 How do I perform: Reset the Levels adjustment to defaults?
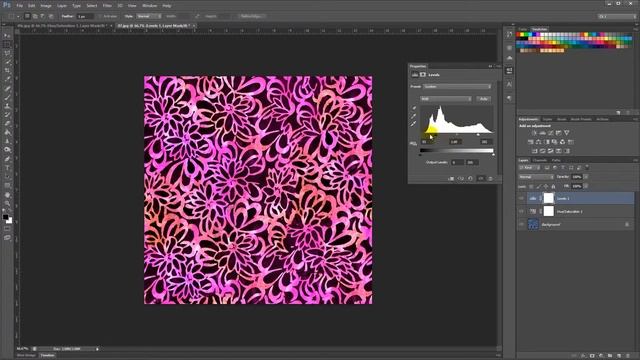(x=471, y=179)
